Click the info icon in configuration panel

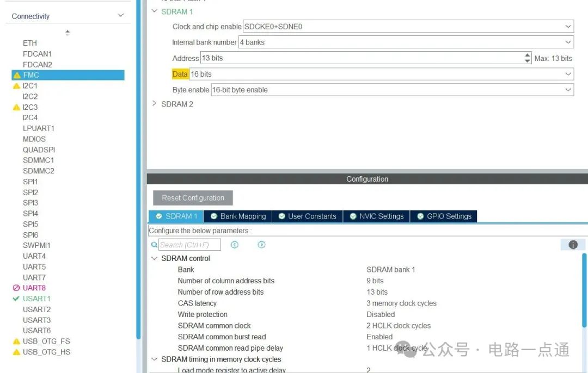point(573,245)
